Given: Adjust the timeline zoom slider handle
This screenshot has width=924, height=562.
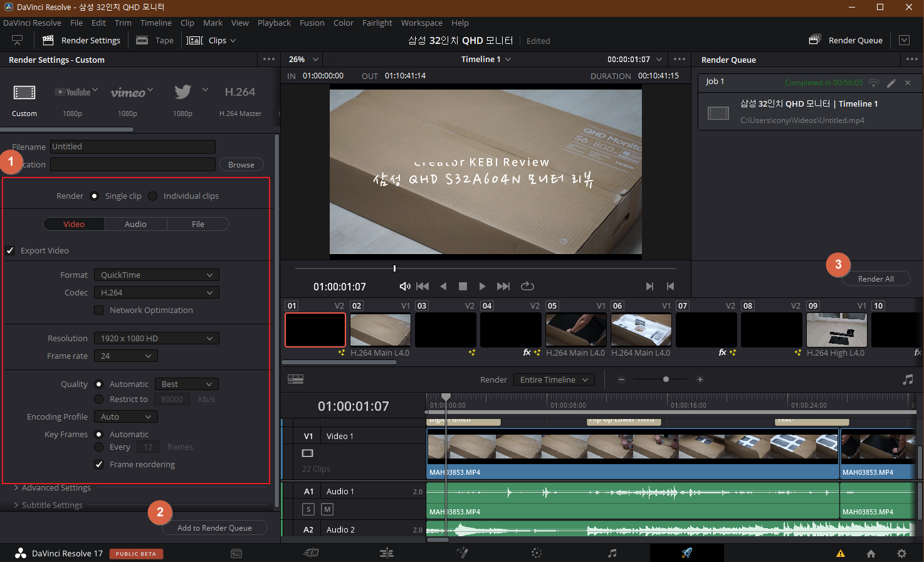Looking at the screenshot, I should tap(666, 379).
